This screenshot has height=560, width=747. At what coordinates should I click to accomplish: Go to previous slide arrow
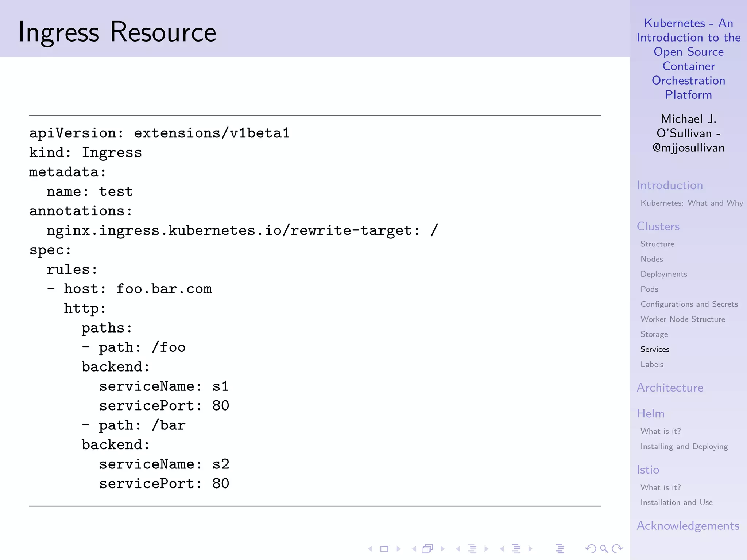point(370,549)
